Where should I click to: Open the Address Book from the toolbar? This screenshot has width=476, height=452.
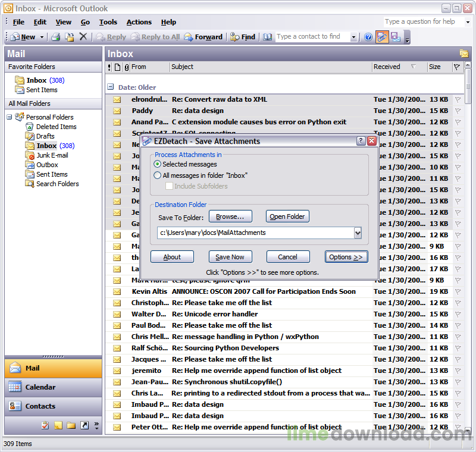tap(267, 37)
